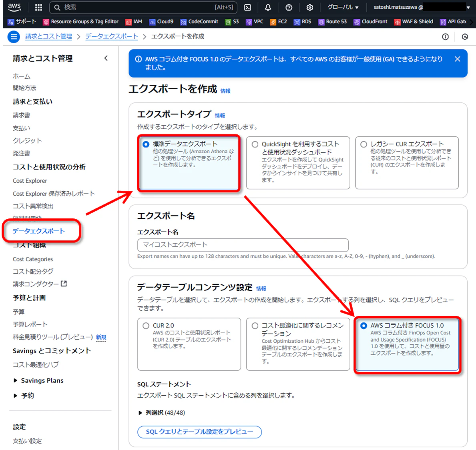Open the settings gear in top bar
Screen dimensions: 476x450
click(x=309, y=8)
